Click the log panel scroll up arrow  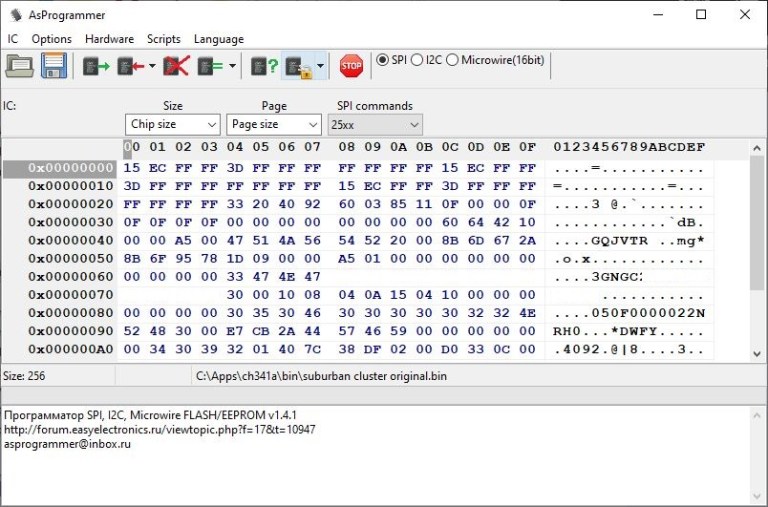757,415
